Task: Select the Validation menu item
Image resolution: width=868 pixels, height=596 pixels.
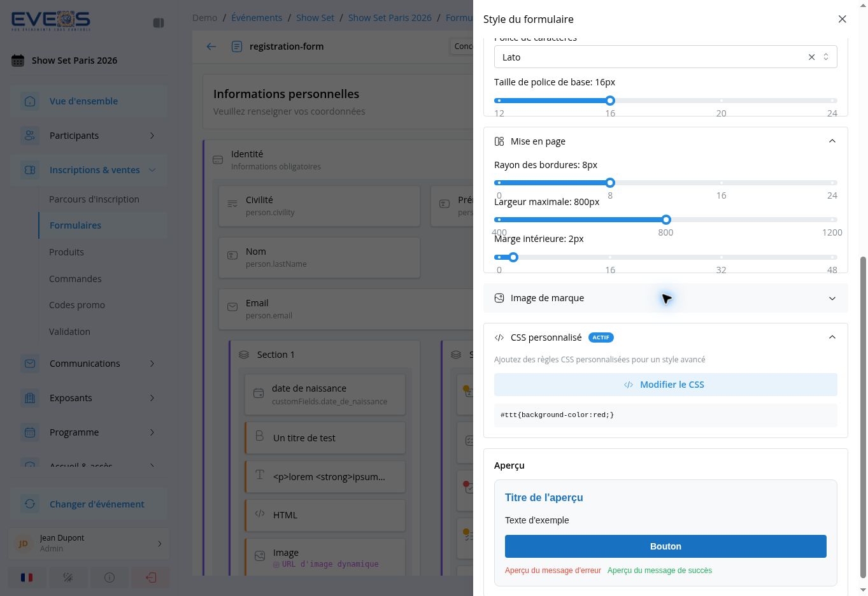Action: (x=69, y=332)
